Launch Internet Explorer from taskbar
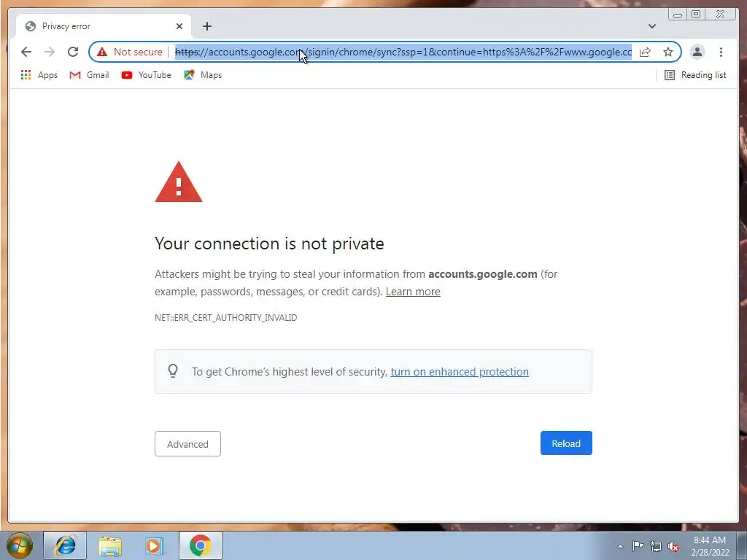This screenshot has height=560, width=747. coord(65,545)
